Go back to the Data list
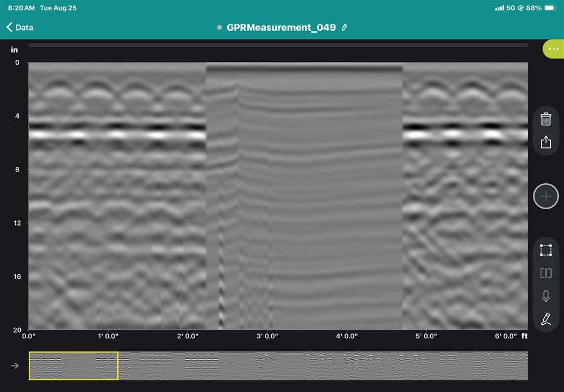Screen dimensions: 564x392 pyautogui.click(x=20, y=27)
